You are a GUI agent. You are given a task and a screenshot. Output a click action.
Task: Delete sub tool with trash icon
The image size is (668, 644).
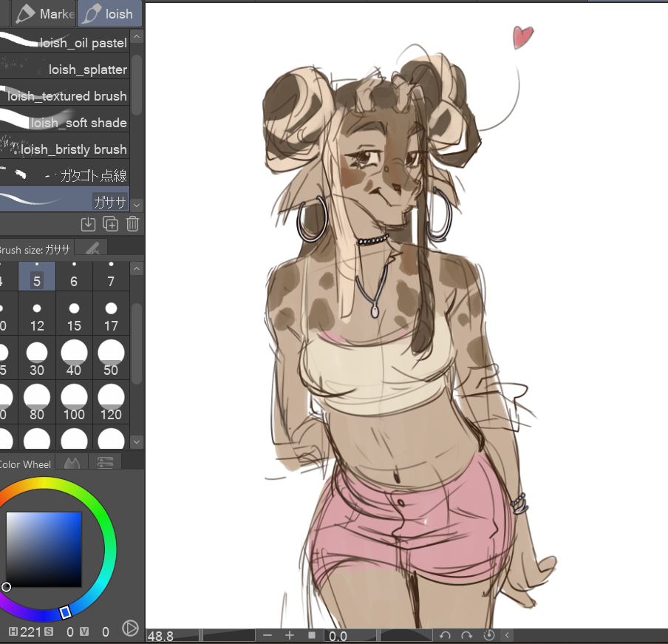(x=132, y=224)
